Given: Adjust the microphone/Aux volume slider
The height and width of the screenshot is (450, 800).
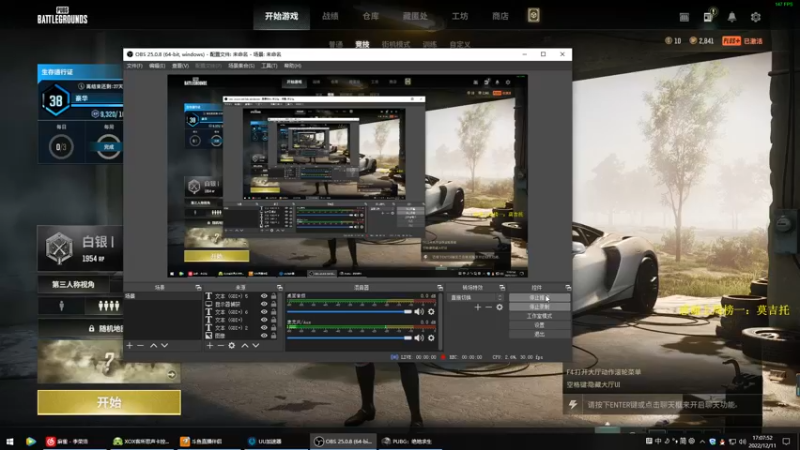Looking at the screenshot, I should (x=349, y=338).
